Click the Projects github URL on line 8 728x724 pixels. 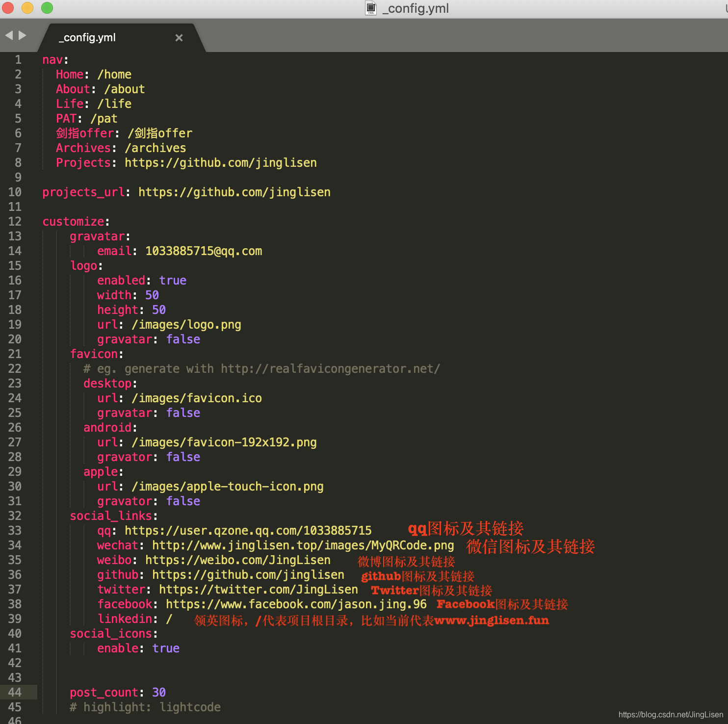tap(221, 163)
